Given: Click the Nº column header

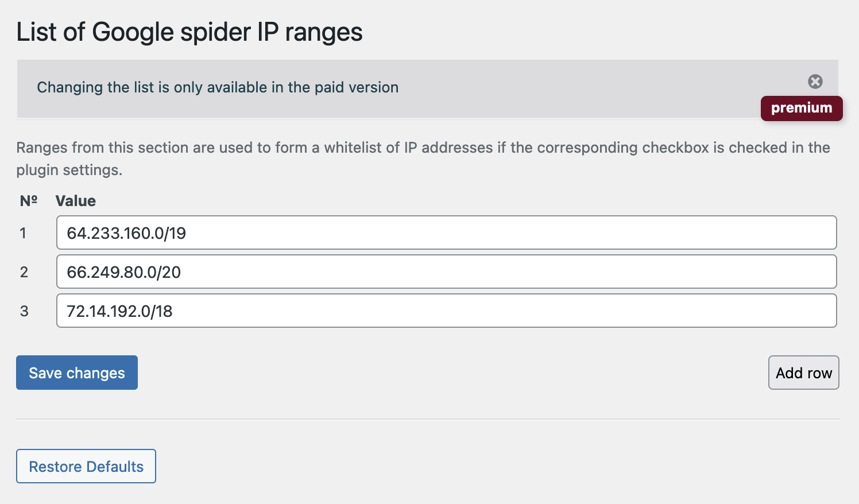Looking at the screenshot, I should pyautogui.click(x=29, y=201).
